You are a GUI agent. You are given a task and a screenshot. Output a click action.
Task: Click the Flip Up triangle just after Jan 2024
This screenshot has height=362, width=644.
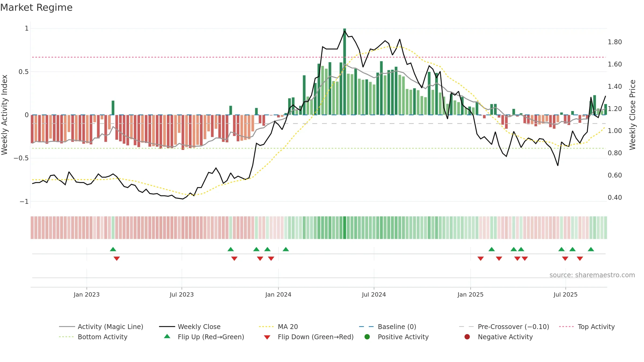pyautogui.click(x=286, y=249)
